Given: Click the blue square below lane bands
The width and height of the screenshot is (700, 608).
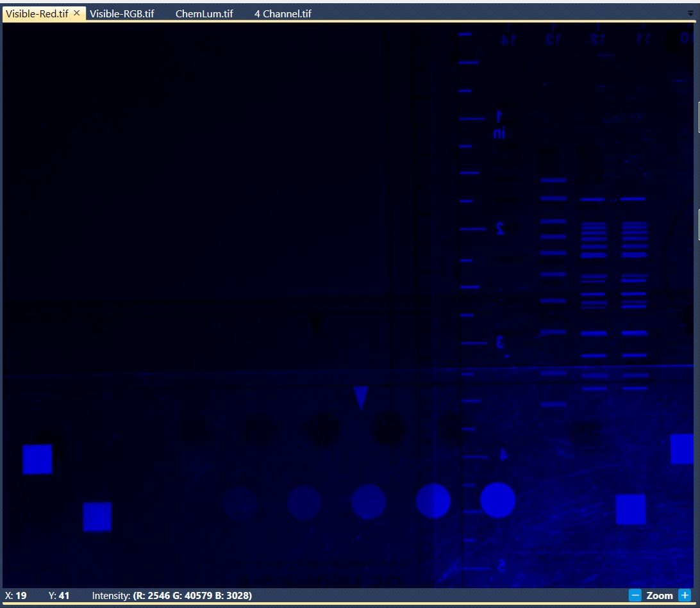Looking at the screenshot, I should pyautogui.click(x=631, y=509).
